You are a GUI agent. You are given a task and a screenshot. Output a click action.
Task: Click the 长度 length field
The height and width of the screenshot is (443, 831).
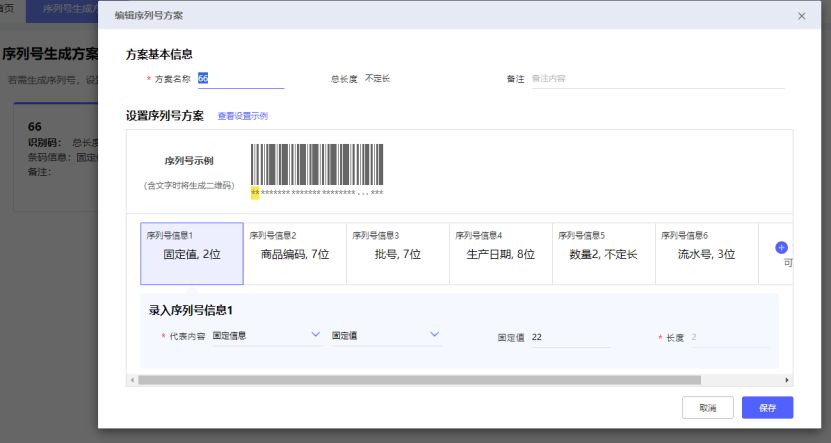click(x=728, y=338)
